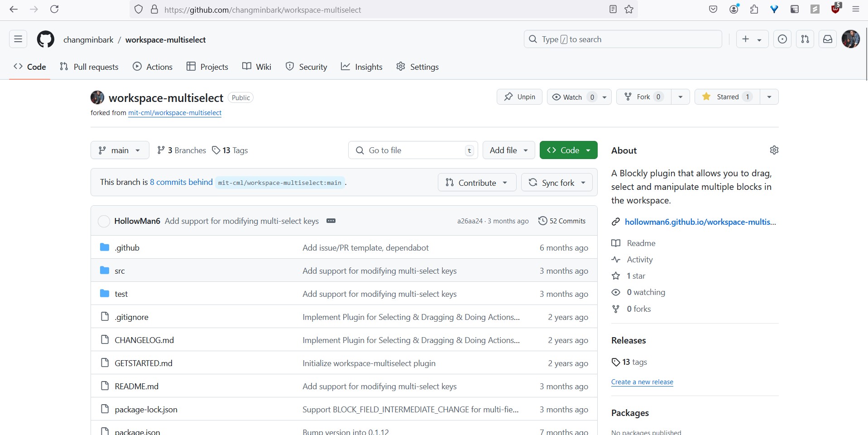This screenshot has height=435, width=868.
Task: Expand the Sync fork dropdown
Action: (x=556, y=182)
